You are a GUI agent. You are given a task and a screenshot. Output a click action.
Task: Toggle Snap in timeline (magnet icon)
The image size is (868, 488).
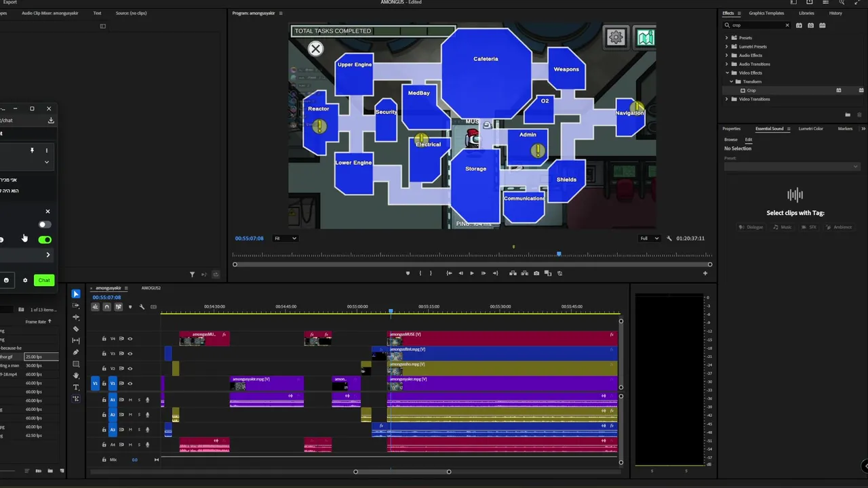point(106,307)
